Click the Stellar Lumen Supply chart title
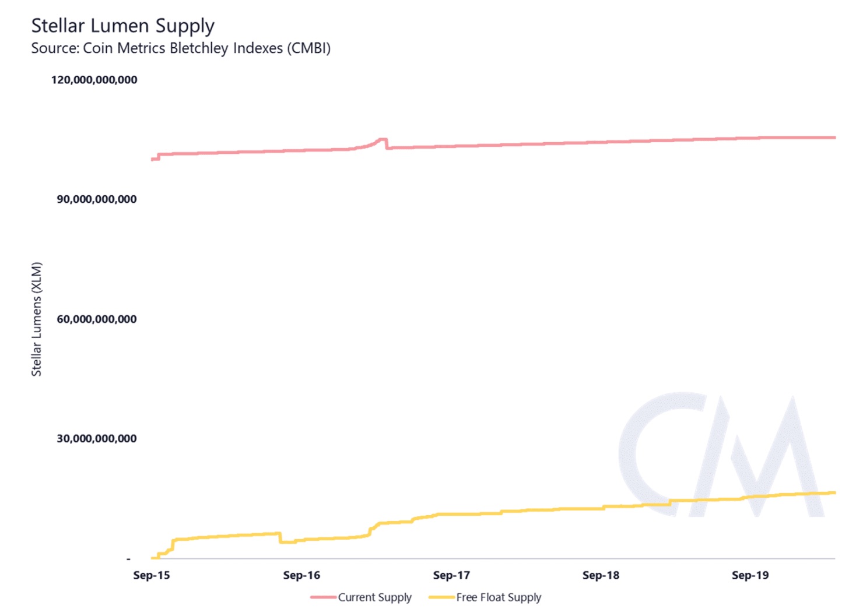Screen dimensions: 849x616 pyautogui.click(x=123, y=26)
